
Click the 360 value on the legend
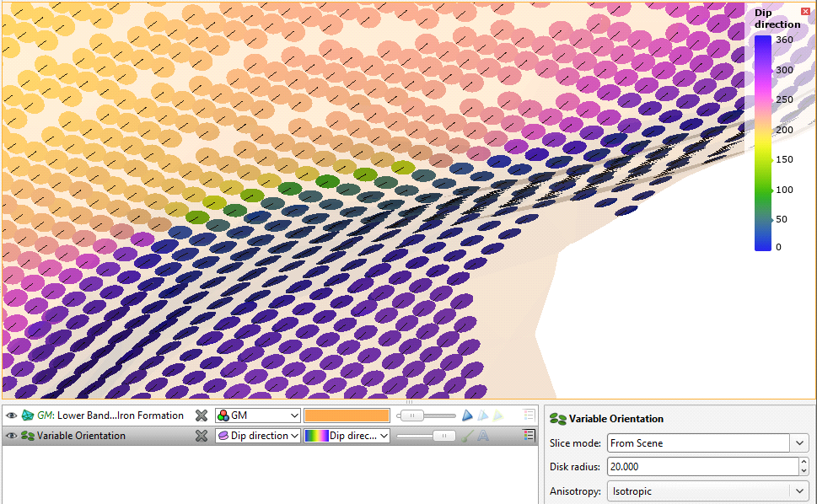[x=784, y=40]
